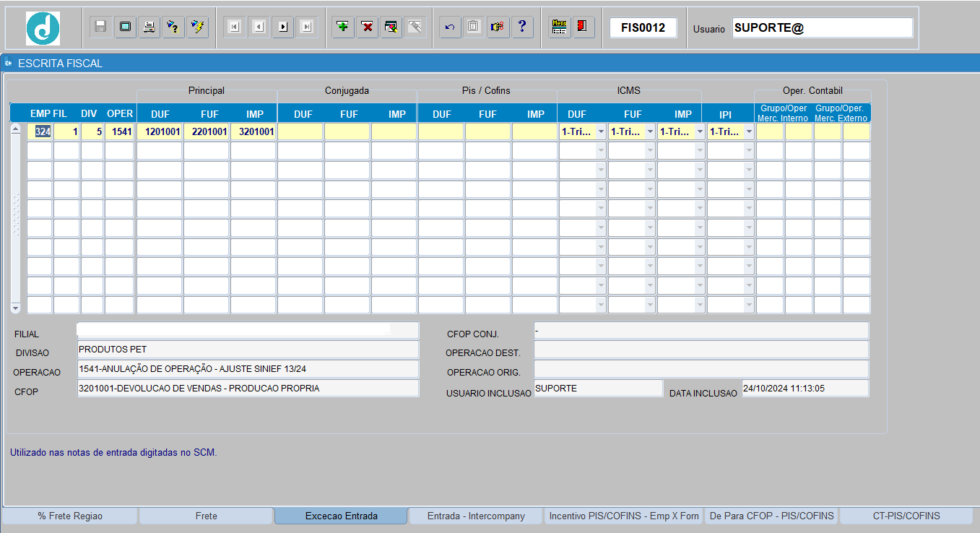
Task: Click Conjugada DUF cell in row 324
Action: coord(300,132)
